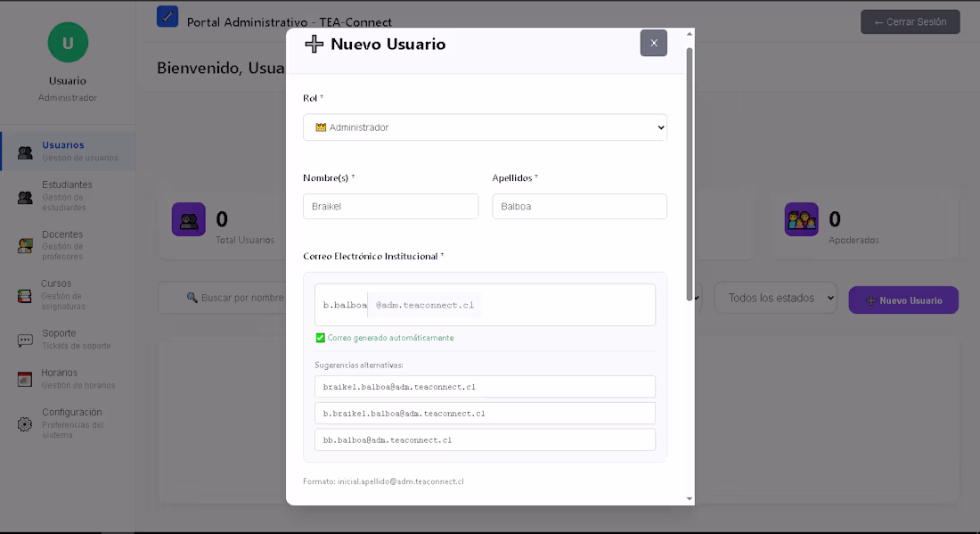Image resolution: width=980 pixels, height=534 pixels.
Task: Uncheck Correo generado automáticamente
Action: [x=320, y=338]
